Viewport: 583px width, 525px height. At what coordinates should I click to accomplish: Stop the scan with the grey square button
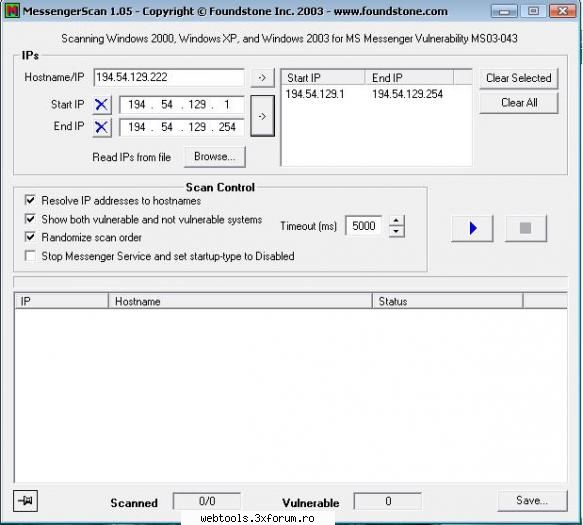tap(525, 228)
